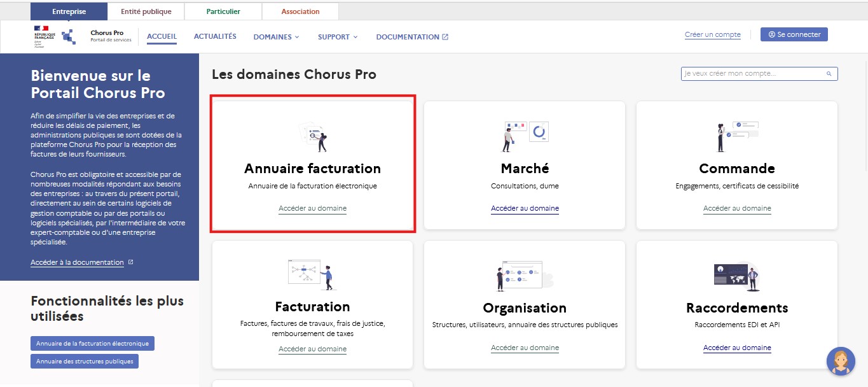Focus the 'Je veux créer mon compte' search field
Viewport: 868px width, 387px height.
759,74
